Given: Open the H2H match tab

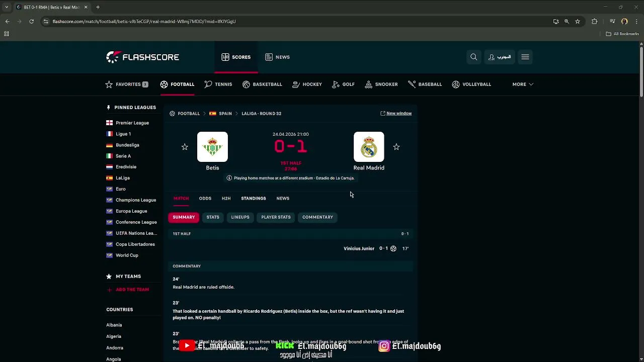Looking at the screenshot, I should click(226, 199).
